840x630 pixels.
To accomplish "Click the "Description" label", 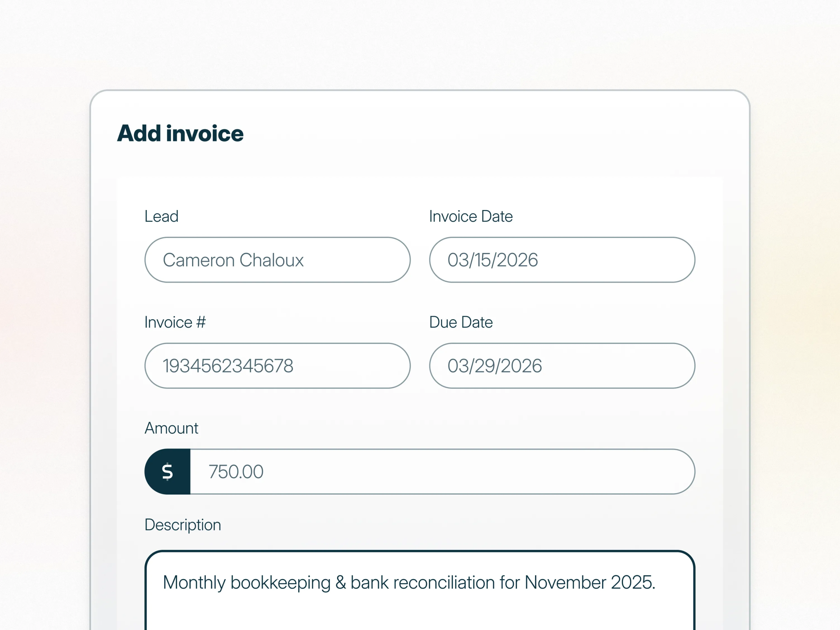I will click(x=183, y=525).
